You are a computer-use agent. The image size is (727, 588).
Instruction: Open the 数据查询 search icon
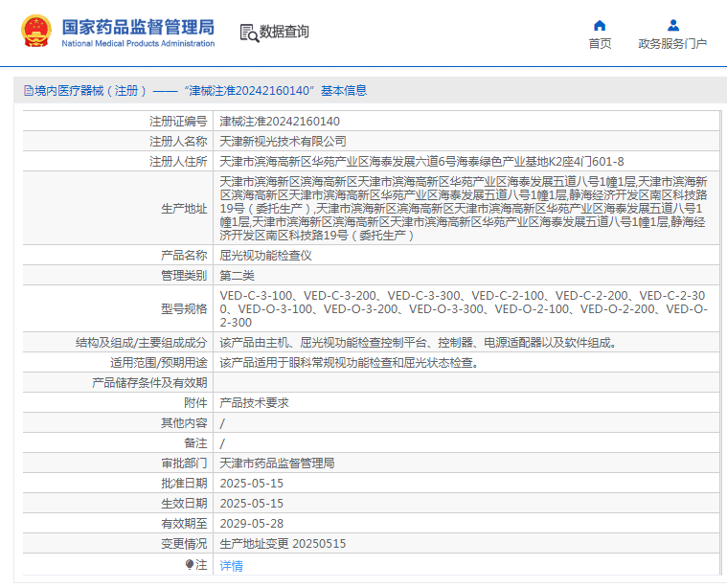(249, 33)
